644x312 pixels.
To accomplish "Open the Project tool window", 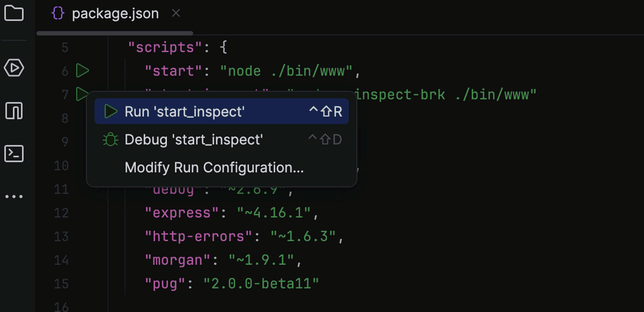I will pyautogui.click(x=14, y=13).
